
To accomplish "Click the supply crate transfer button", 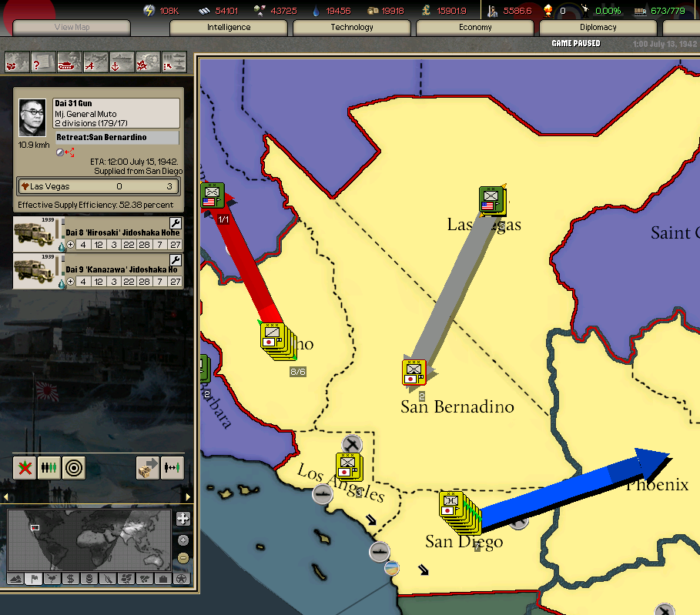I will [x=148, y=467].
